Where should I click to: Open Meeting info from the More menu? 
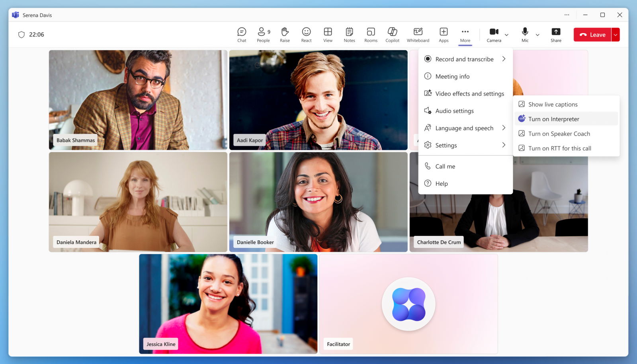[x=452, y=76]
